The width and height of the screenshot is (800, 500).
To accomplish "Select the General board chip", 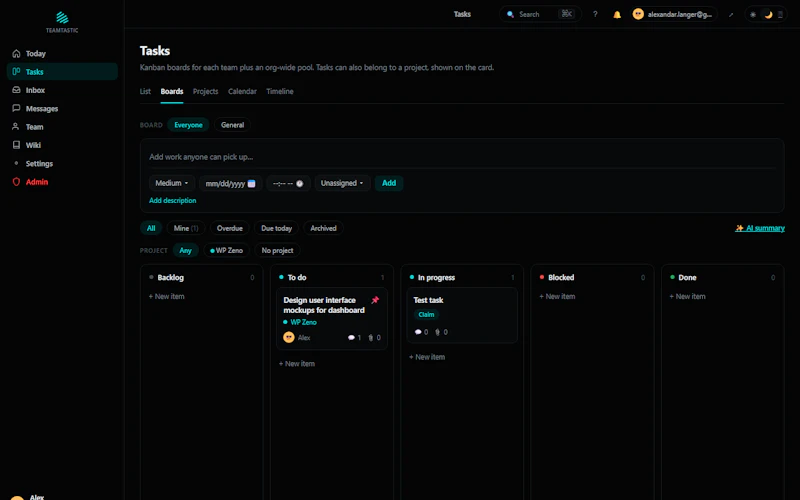I will tap(233, 125).
